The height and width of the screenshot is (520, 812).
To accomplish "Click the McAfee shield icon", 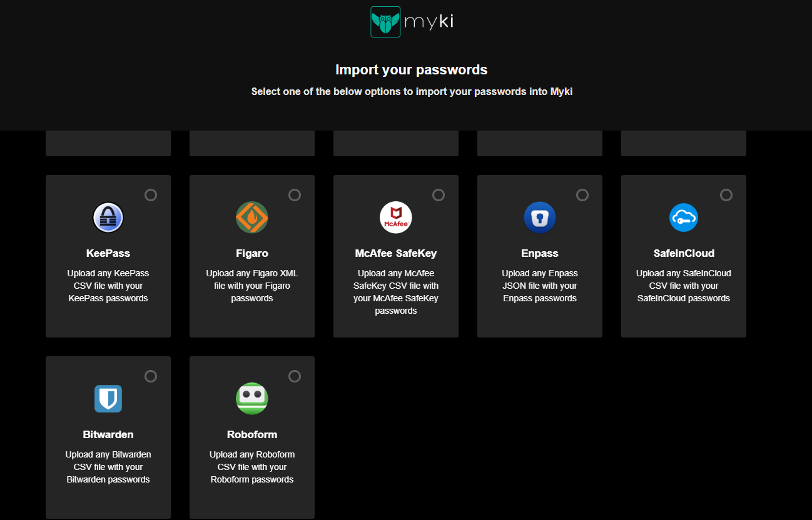I will (x=396, y=217).
